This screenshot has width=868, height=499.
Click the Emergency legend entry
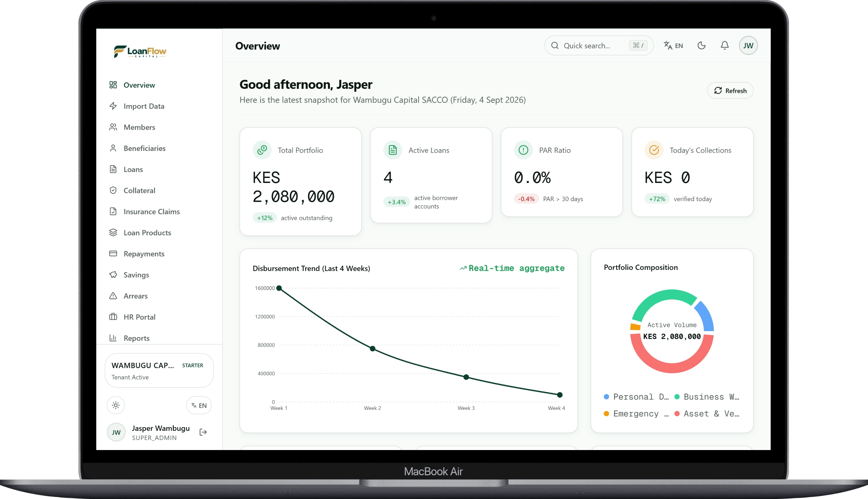(x=637, y=413)
